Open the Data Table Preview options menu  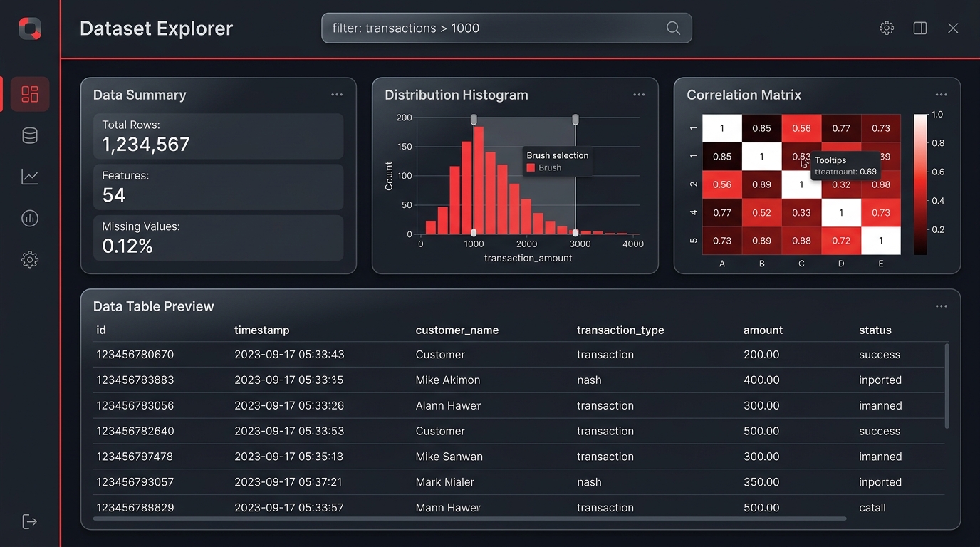tap(941, 306)
